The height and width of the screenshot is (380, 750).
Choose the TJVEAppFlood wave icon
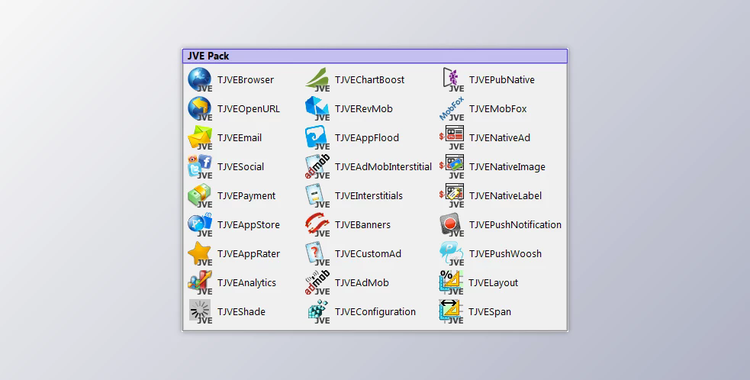[x=318, y=138]
